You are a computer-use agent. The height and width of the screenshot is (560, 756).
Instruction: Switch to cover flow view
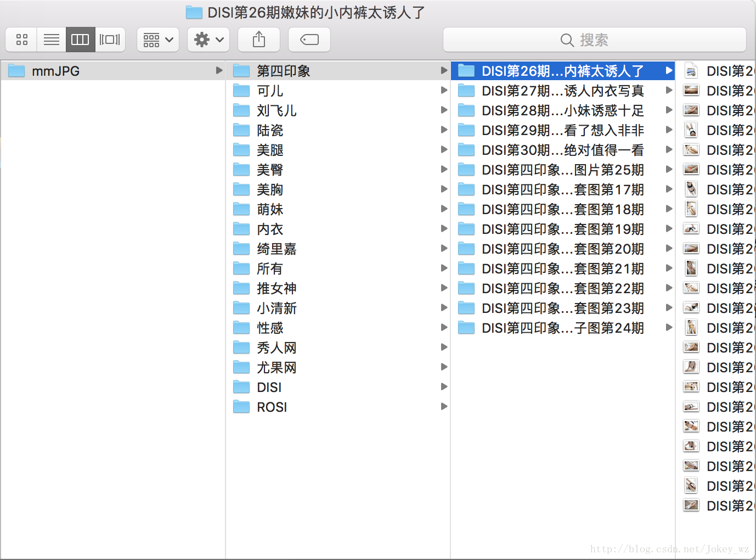tap(110, 39)
